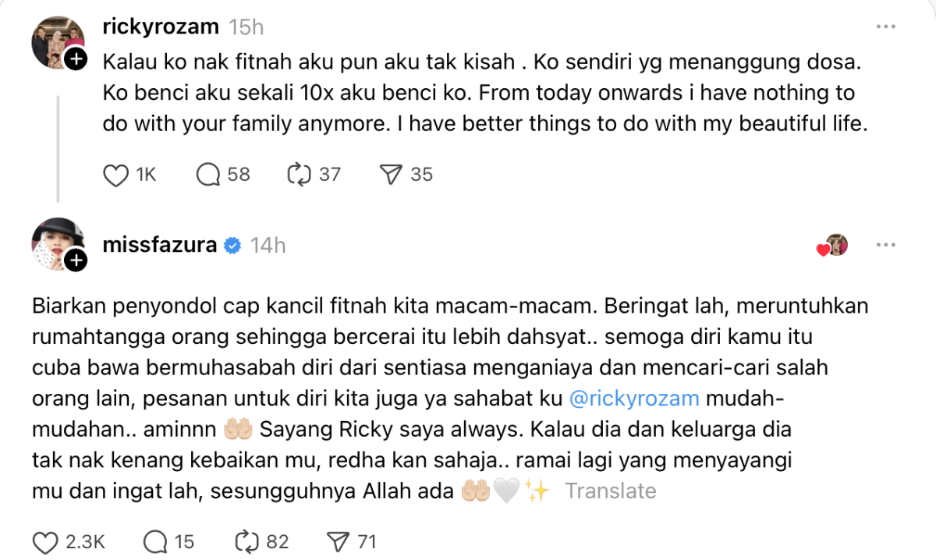Follow rickyrozam using avatar plus badge
The height and width of the screenshot is (560, 936).
pos(75,59)
